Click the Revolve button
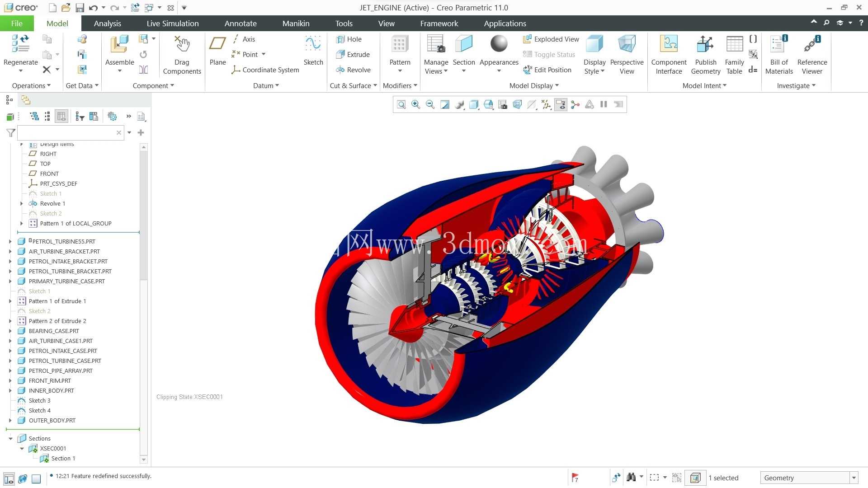The width and height of the screenshot is (868, 488). click(353, 70)
